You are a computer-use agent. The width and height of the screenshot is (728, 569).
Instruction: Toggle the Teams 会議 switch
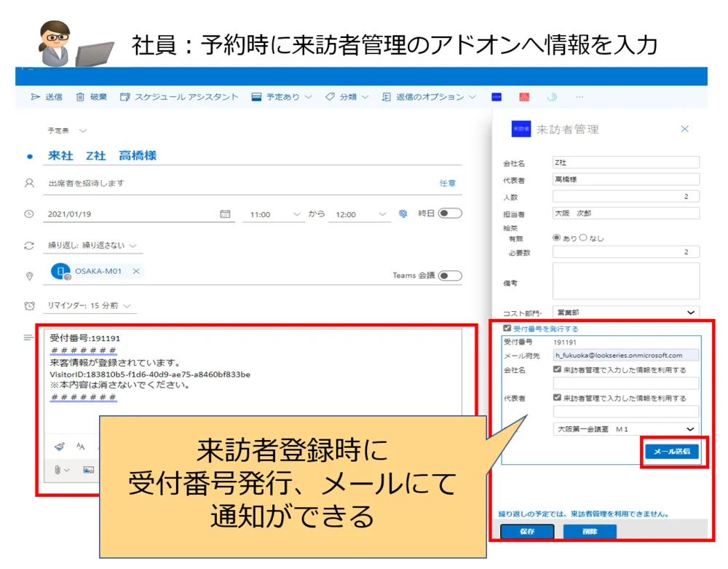click(x=450, y=275)
